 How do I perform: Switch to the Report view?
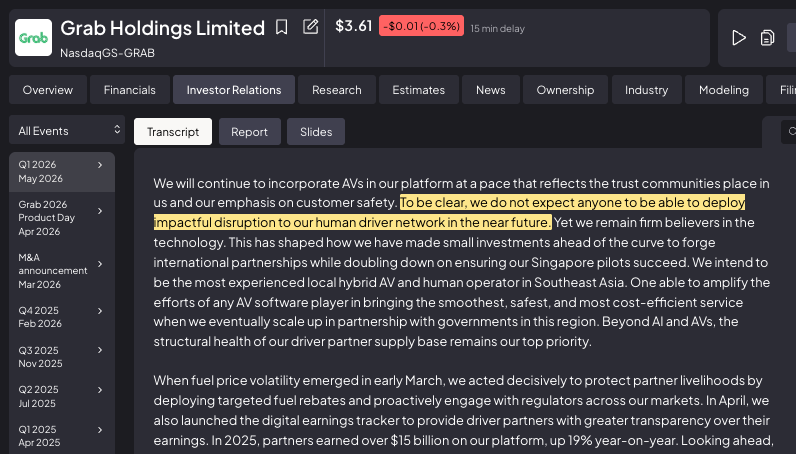249,132
